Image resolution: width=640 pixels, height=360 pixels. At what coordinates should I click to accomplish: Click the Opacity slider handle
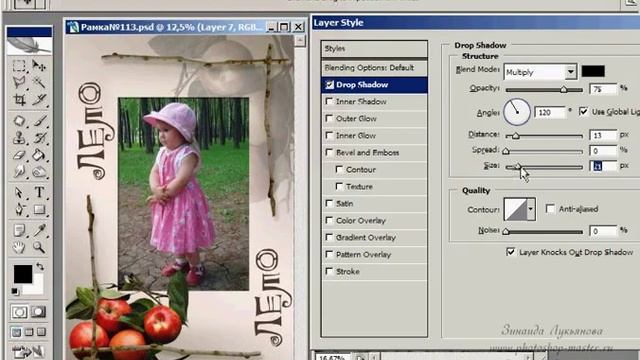[564, 89]
